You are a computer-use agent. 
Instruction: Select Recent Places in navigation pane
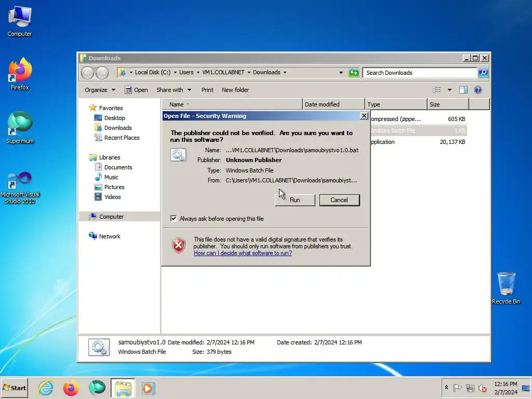pyautogui.click(x=122, y=137)
